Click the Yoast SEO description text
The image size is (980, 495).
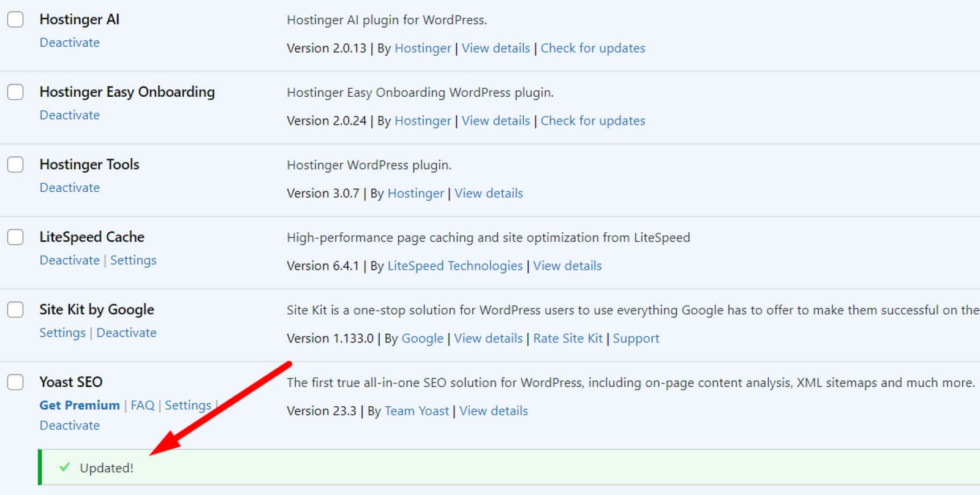(630, 383)
